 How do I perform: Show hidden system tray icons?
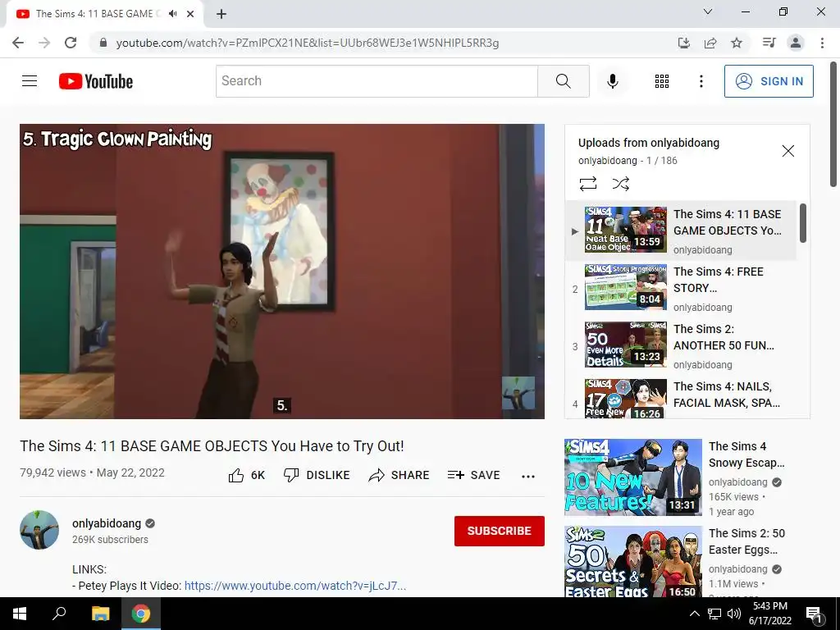pyautogui.click(x=694, y=614)
